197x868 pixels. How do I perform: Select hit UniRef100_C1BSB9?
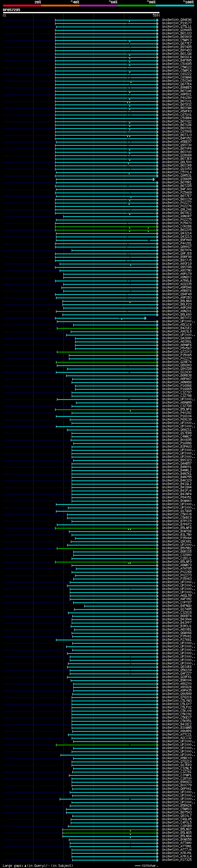coord(177,826)
